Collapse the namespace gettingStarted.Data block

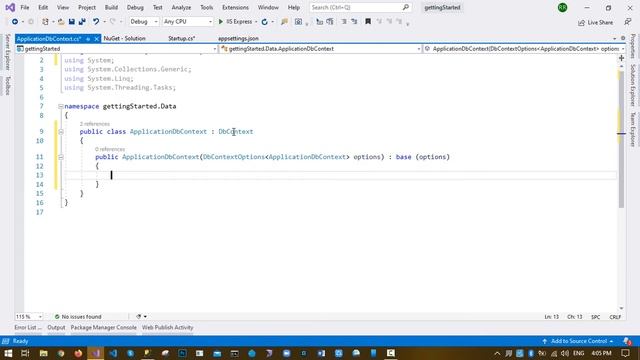point(60,107)
